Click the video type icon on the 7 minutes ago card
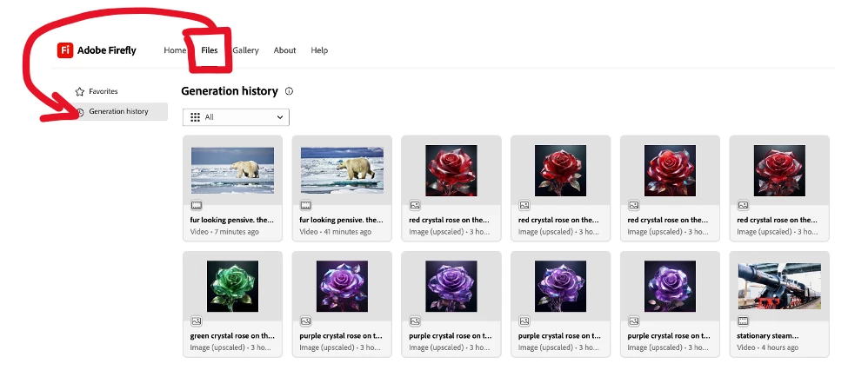 pos(196,205)
